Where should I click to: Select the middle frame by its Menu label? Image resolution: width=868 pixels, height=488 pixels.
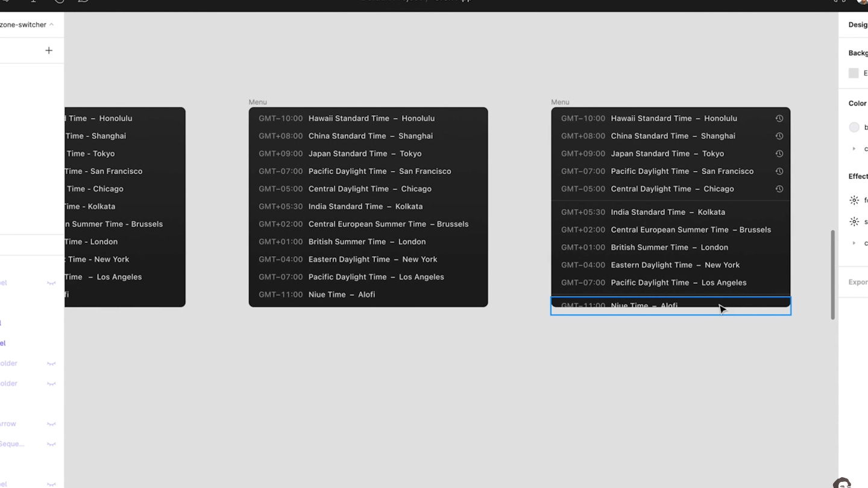tap(257, 102)
